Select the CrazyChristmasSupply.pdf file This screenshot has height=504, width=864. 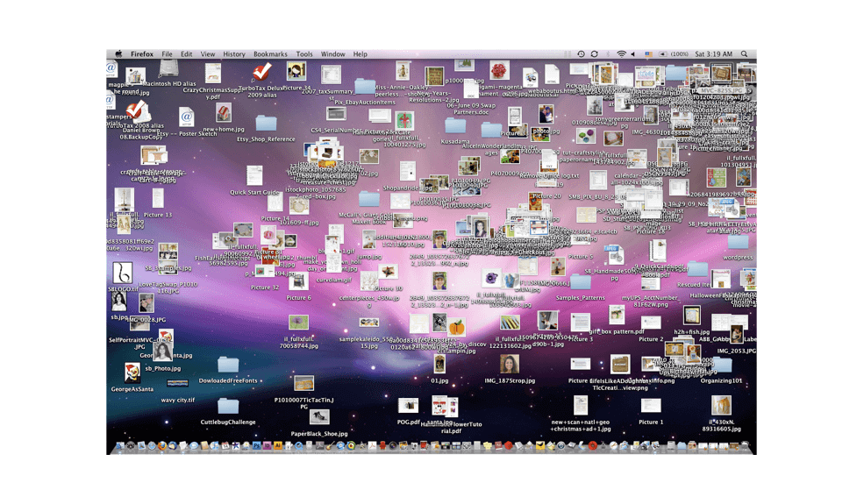point(212,74)
